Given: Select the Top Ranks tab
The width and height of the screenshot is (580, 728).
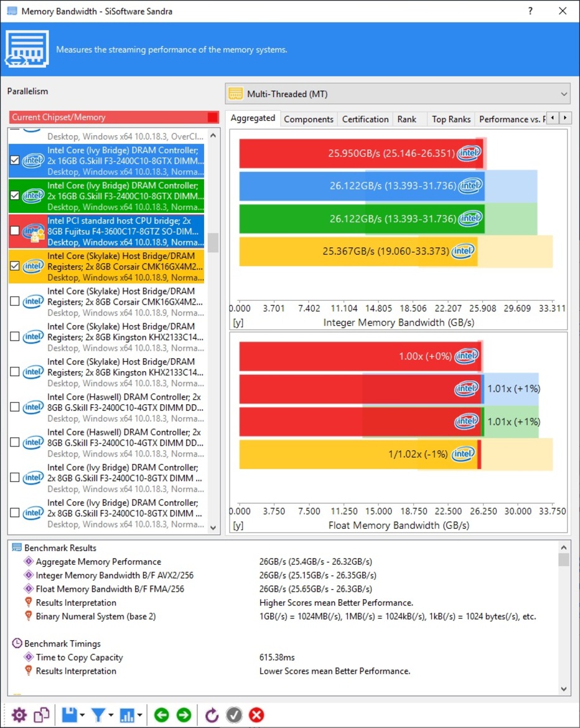Looking at the screenshot, I should point(451,120).
